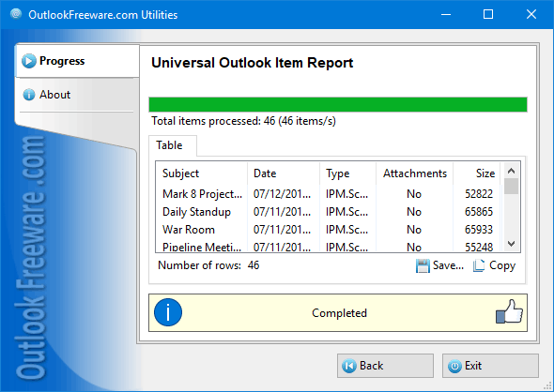This screenshot has width=554, height=392.
Task: Click the OutlookFreeware app icon in the title bar
Action: [16, 14]
